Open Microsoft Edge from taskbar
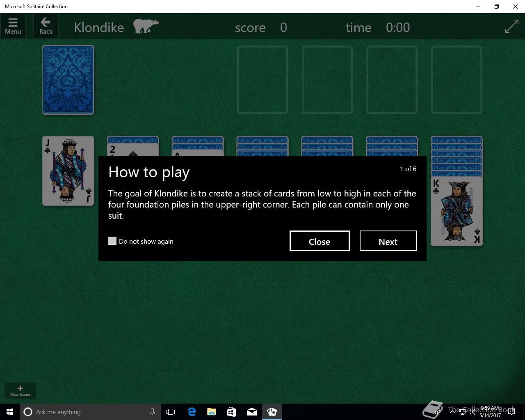The image size is (525, 420). 192,412
